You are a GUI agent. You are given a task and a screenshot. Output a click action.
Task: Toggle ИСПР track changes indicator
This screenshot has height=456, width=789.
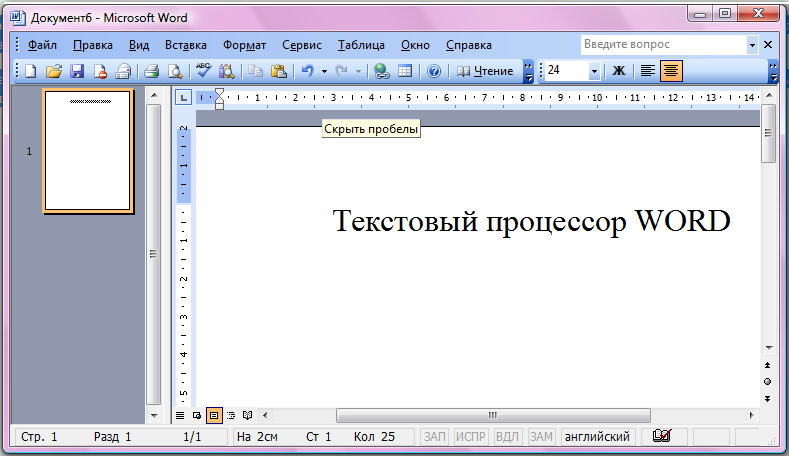[x=470, y=436]
